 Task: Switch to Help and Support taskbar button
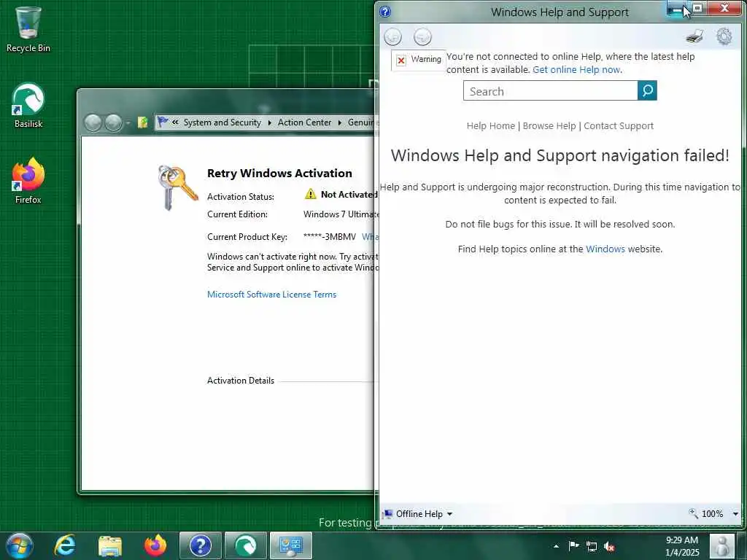[x=200, y=545]
